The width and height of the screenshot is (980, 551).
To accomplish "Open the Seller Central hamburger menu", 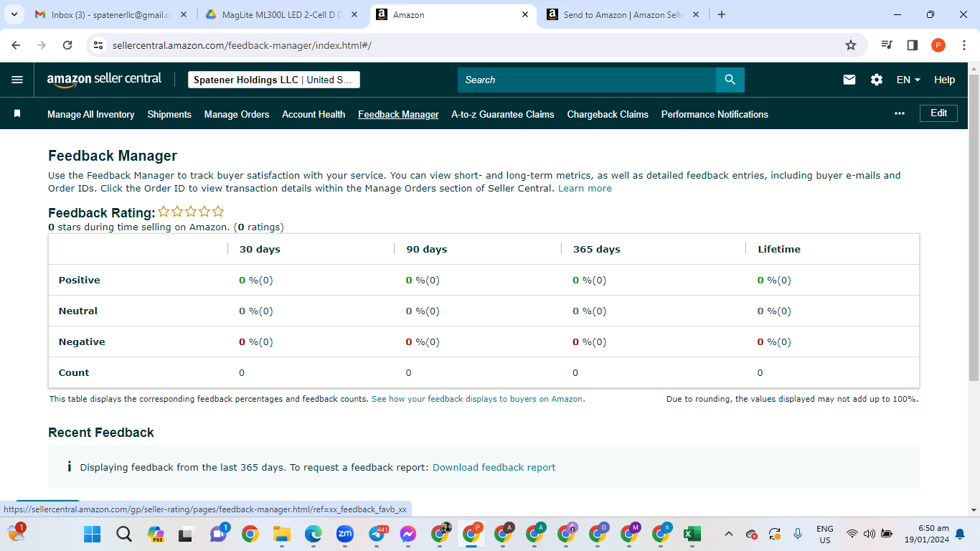I will [x=17, y=80].
